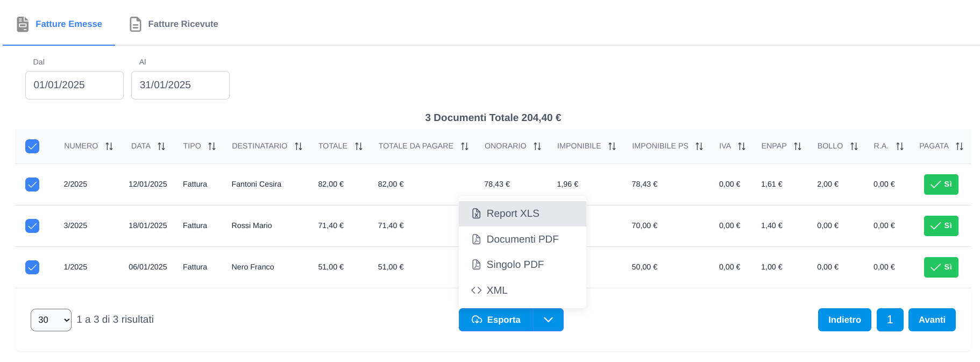The width and height of the screenshot is (980, 362).
Task: Sort by NUMERO column arrows
Action: pyautogui.click(x=109, y=146)
